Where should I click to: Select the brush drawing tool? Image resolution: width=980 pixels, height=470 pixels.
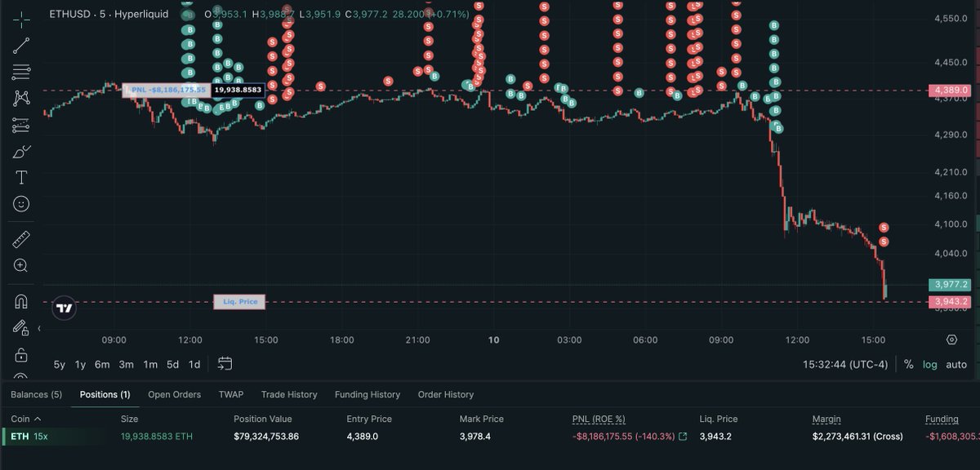(21, 151)
